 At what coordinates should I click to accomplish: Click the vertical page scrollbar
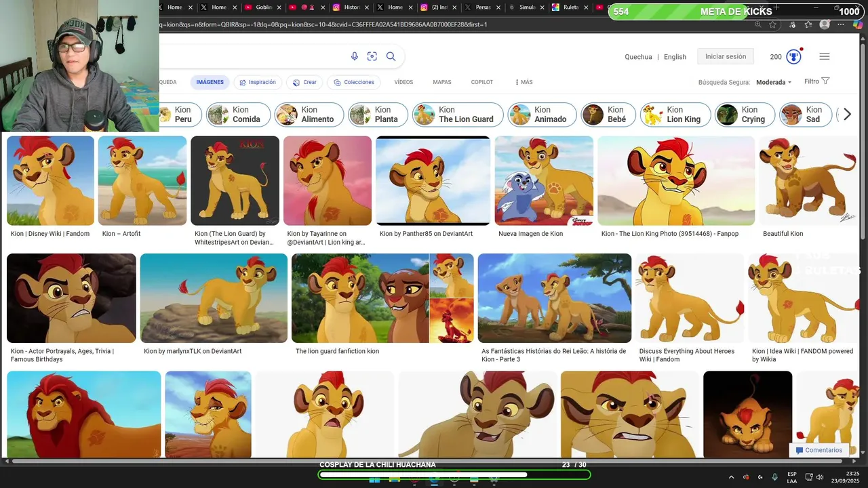(863, 142)
